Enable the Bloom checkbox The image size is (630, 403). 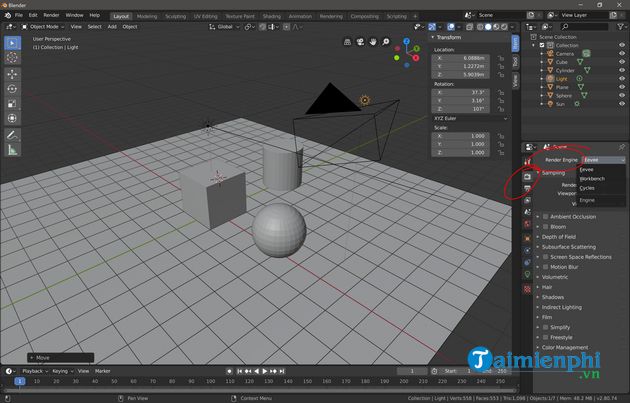(543, 227)
